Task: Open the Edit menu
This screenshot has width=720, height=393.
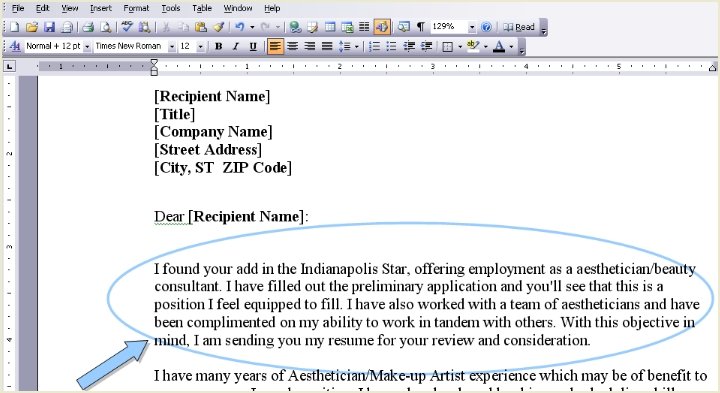Action: (42, 8)
